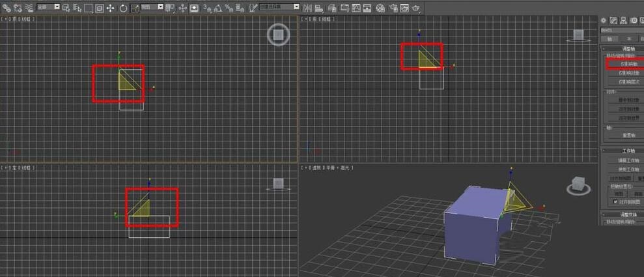
Task: Switch to the Hierarchy panel tab
Action: tap(624, 21)
